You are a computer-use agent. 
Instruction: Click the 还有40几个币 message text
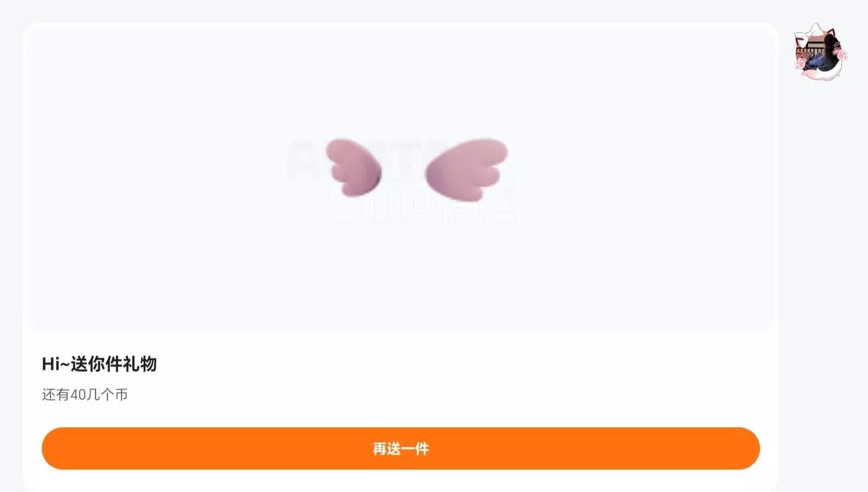click(85, 394)
